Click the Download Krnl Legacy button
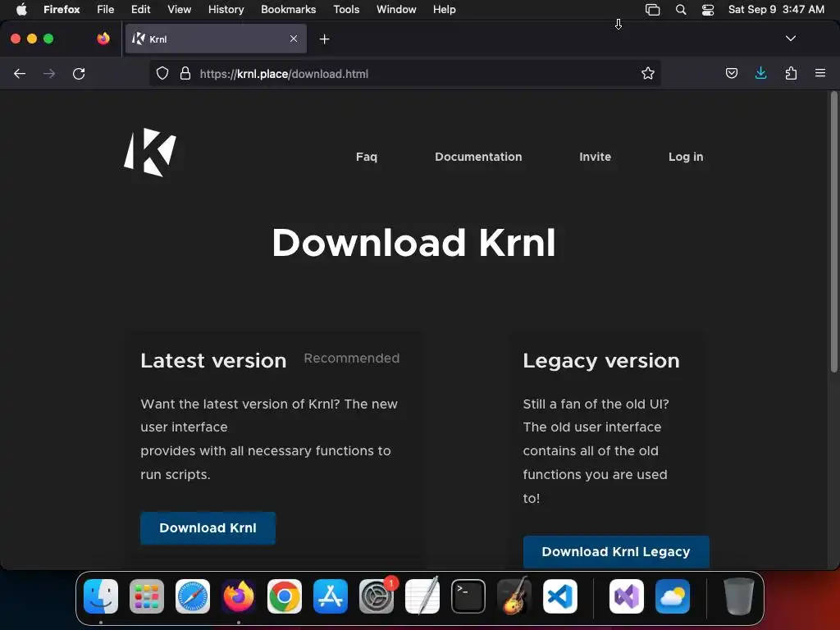Image resolution: width=840 pixels, height=630 pixels. coord(616,552)
